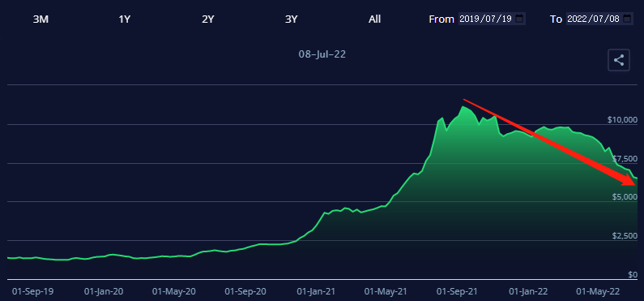This screenshot has height=301, width=644.
Task: Click the From date field 2019/07/19
Action: click(492, 19)
